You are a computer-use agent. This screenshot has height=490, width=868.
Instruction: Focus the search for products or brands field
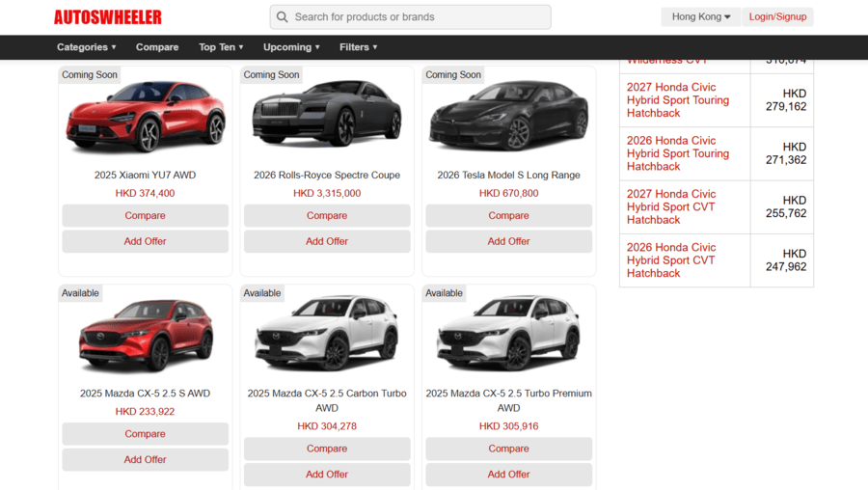point(410,17)
